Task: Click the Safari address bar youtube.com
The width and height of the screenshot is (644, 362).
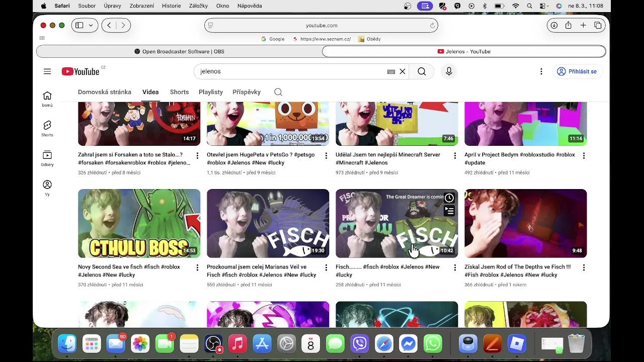Action: pyautogui.click(x=321, y=25)
